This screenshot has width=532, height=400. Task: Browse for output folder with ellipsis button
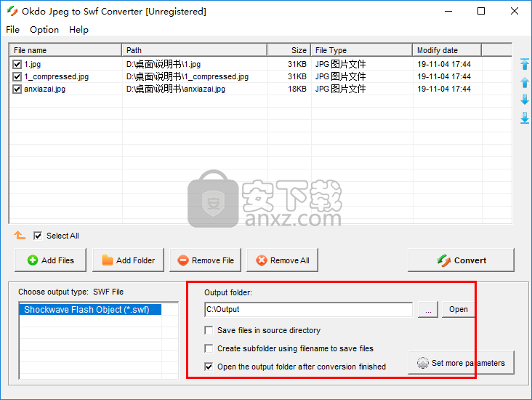428,309
